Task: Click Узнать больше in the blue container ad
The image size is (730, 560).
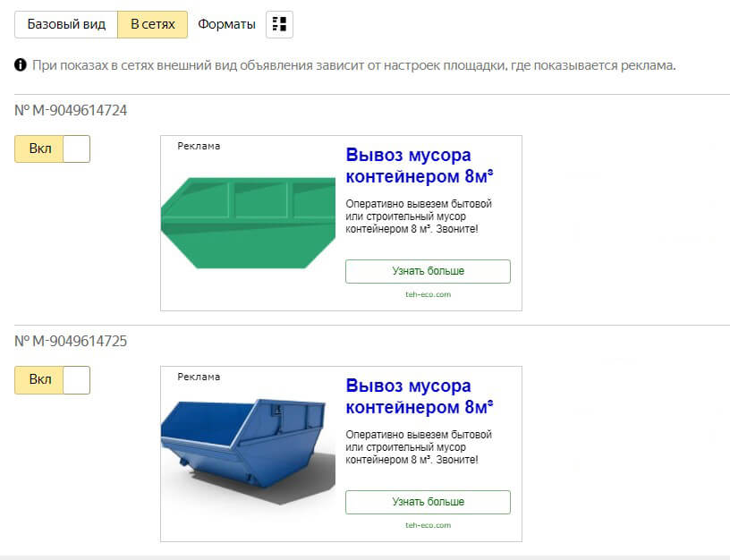Action: pos(428,502)
